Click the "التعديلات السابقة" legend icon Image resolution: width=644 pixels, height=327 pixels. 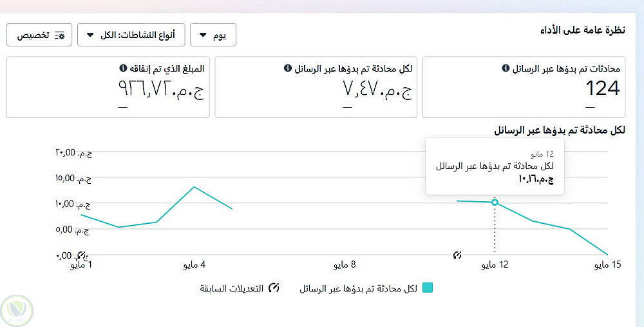(x=274, y=288)
